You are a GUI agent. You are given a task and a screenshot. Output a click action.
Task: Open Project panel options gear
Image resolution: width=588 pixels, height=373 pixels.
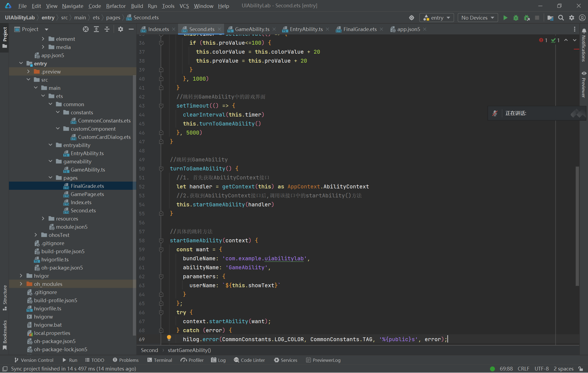click(x=121, y=29)
